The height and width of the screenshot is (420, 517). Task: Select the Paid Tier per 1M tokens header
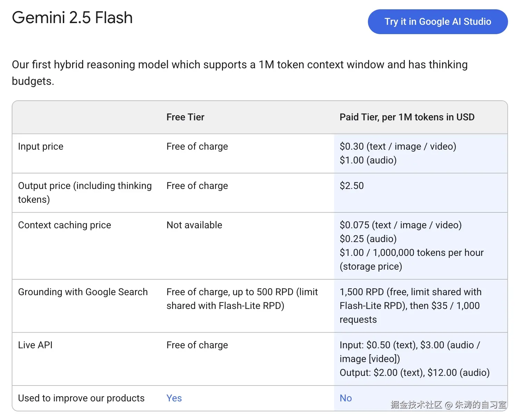pos(407,117)
